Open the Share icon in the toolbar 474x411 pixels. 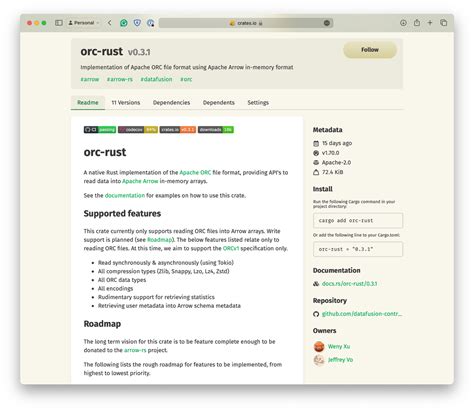point(417,23)
